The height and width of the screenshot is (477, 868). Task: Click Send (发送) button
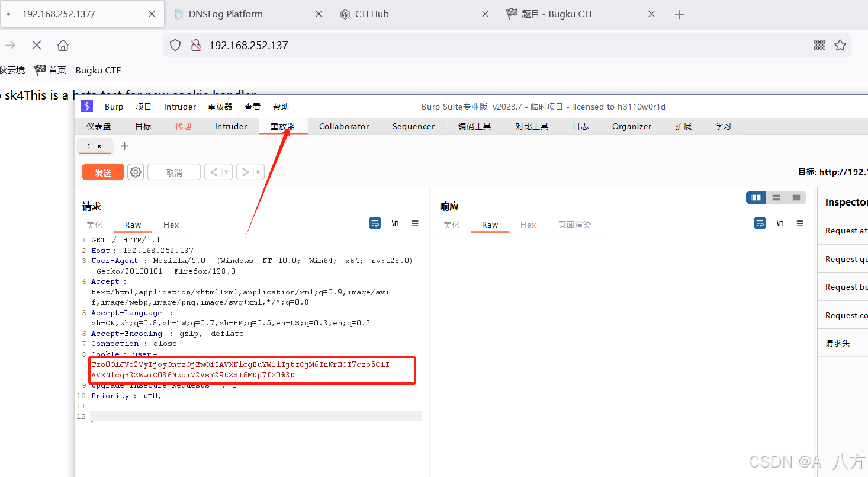click(x=103, y=172)
